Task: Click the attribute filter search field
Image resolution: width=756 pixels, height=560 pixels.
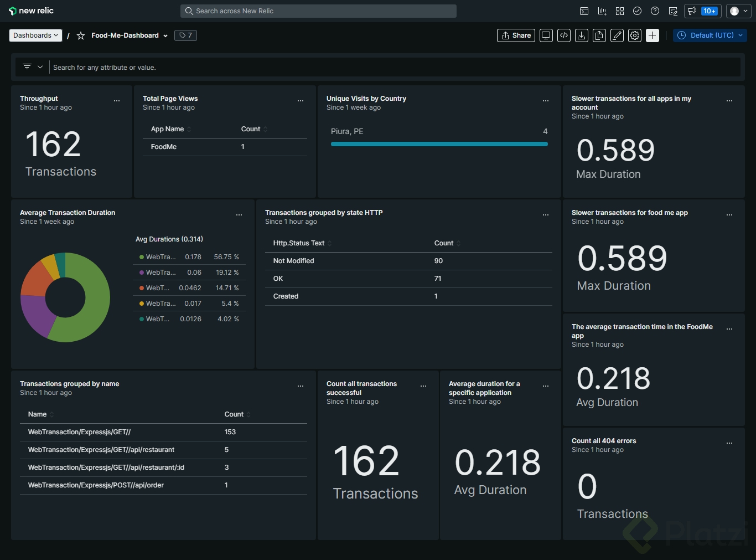Action: tap(395, 68)
